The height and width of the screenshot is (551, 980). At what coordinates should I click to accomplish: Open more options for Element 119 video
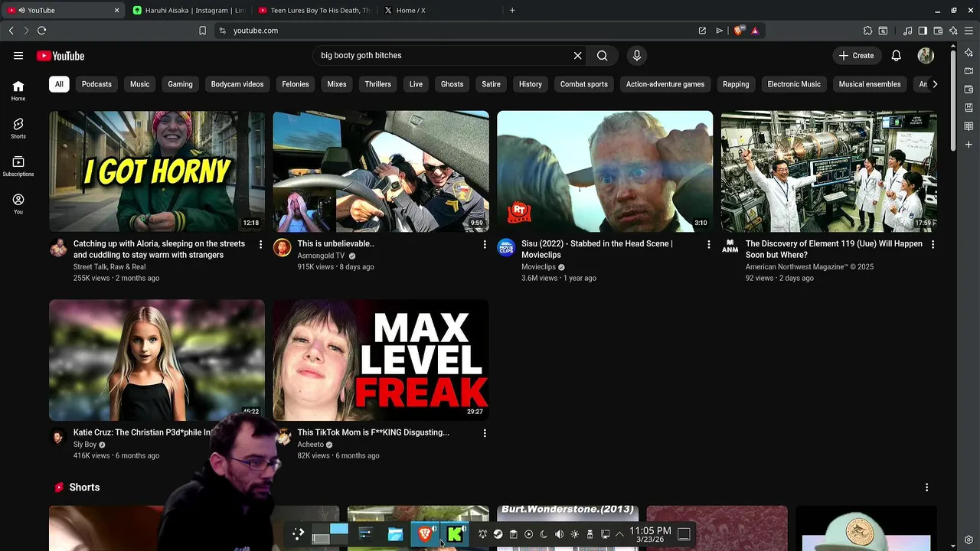(933, 244)
